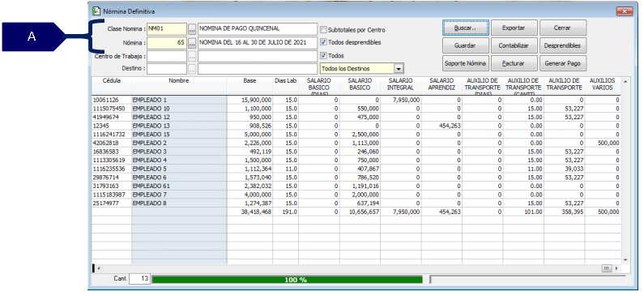Select row EMPLEADO 8
The image size is (644, 296).
point(356,204)
